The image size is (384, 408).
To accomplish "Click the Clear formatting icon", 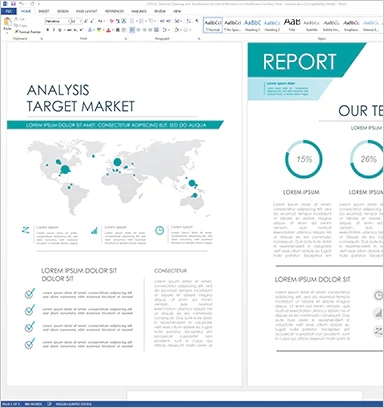I will click(x=112, y=21).
